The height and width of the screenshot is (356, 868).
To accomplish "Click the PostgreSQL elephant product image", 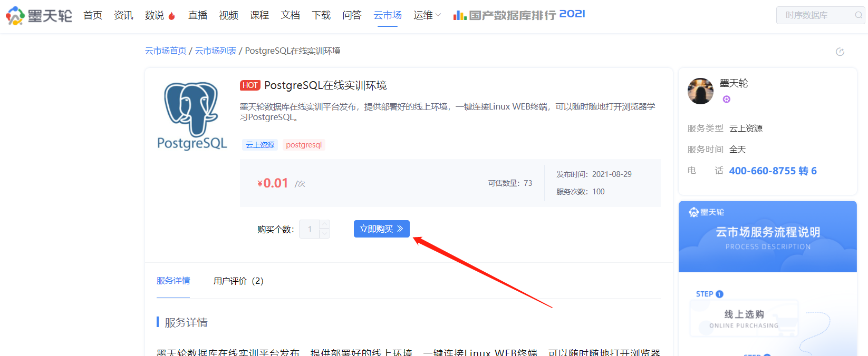I will (x=192, y=116).
